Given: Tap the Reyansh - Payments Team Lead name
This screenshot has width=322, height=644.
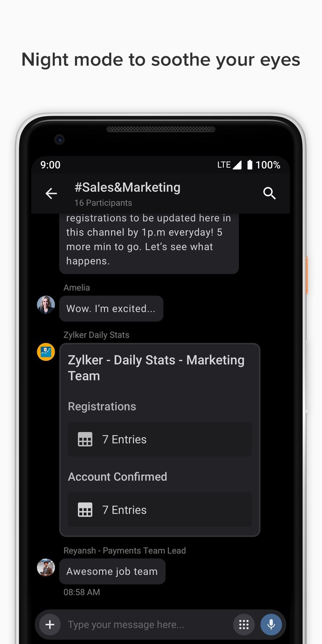Looking at the screenshot, I should pos(125,550).
